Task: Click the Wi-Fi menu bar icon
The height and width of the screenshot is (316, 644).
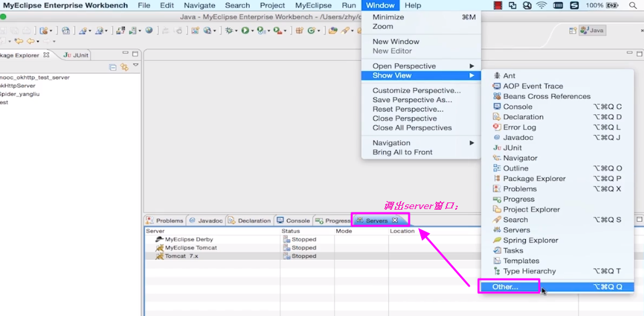Action: (x=542, y=5)
